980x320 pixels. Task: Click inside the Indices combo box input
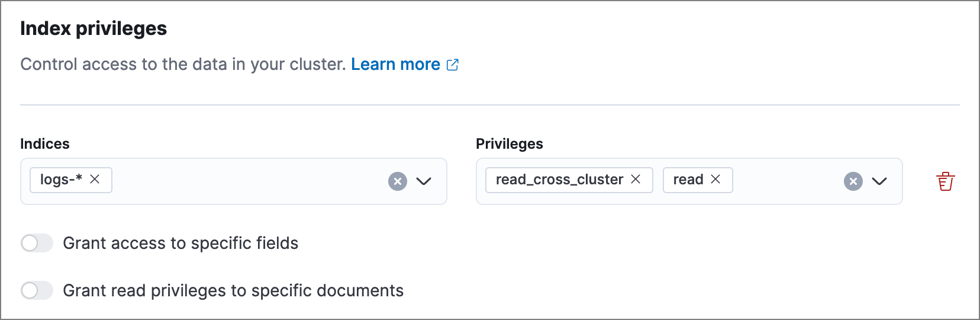pyautogui.click(x=249, y=181)
